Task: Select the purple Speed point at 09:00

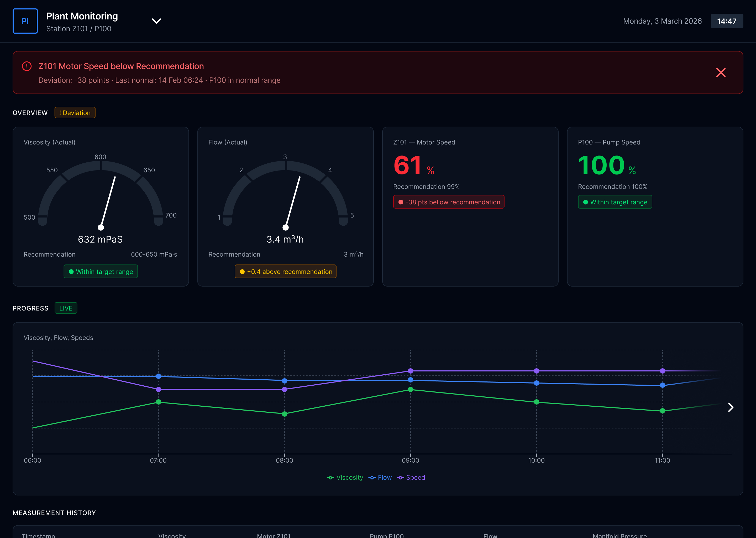Action: (411, 371)
